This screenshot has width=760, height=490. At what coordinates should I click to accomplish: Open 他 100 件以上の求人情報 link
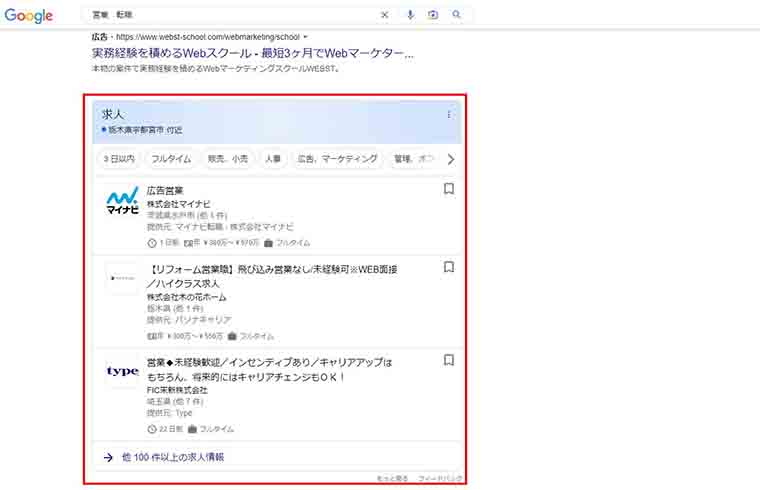point(173,457)
